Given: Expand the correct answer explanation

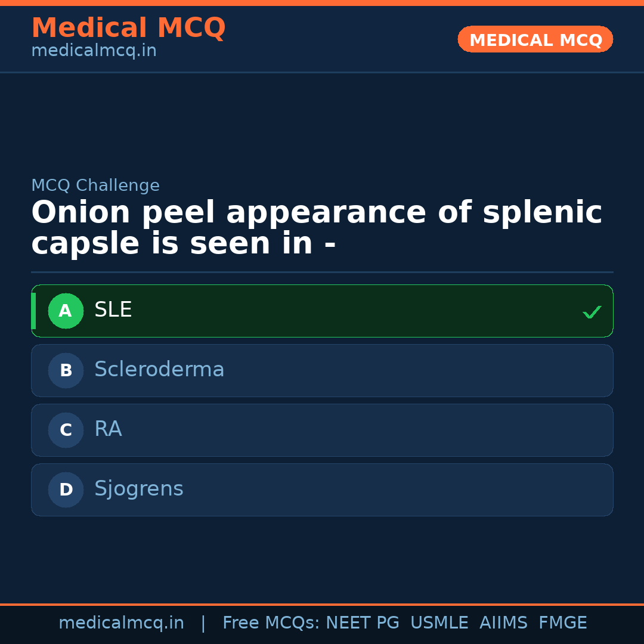Looking at the screenshot, I should pyautogui.click(x=322, y=311).
